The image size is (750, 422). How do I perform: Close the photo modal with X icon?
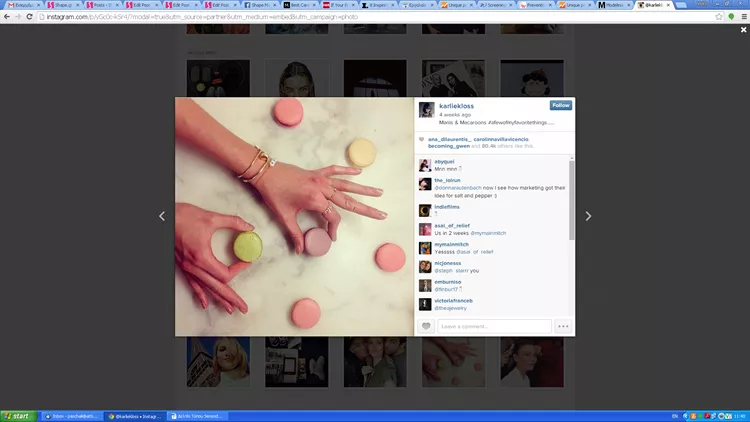(x=743, y=30)
